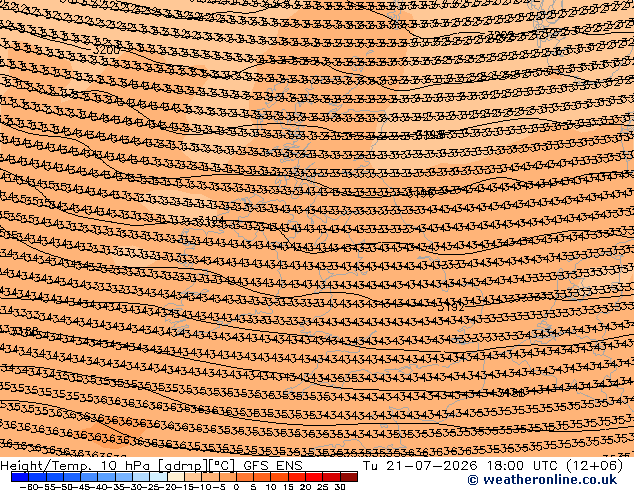Viewport: 634px width, 490px height.
Task: Click the weatheronline.co.uk copyright link
Action: tap(542, 480)
